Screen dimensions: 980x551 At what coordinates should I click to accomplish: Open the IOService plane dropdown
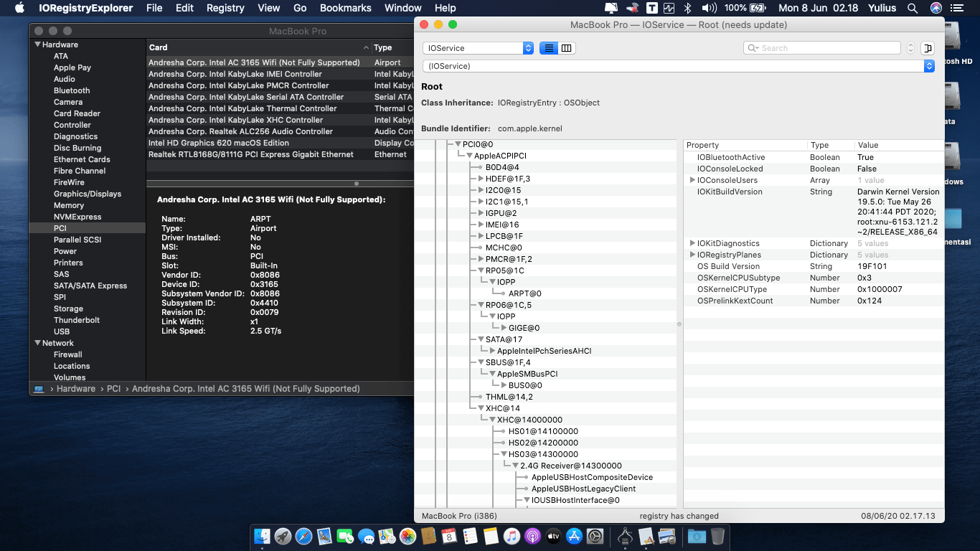click(x=478, y=48)
